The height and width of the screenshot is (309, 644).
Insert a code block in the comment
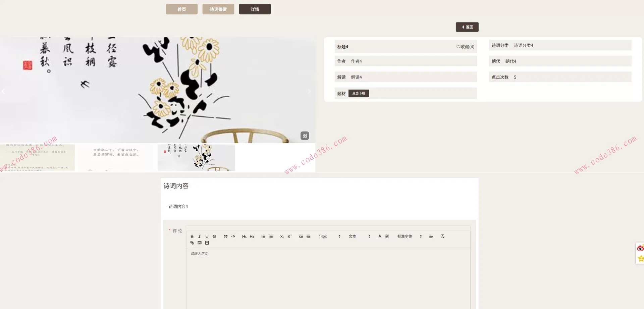tap(233, 237)
